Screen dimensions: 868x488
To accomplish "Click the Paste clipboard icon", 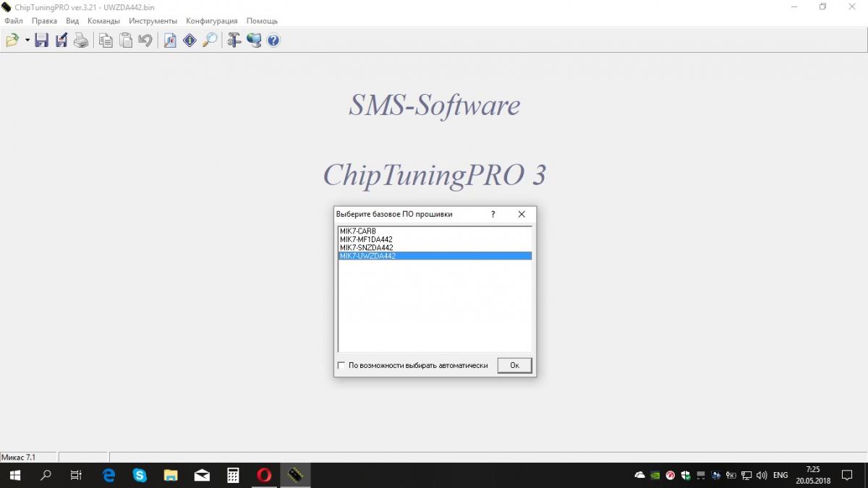I will [x=126, y=40].
